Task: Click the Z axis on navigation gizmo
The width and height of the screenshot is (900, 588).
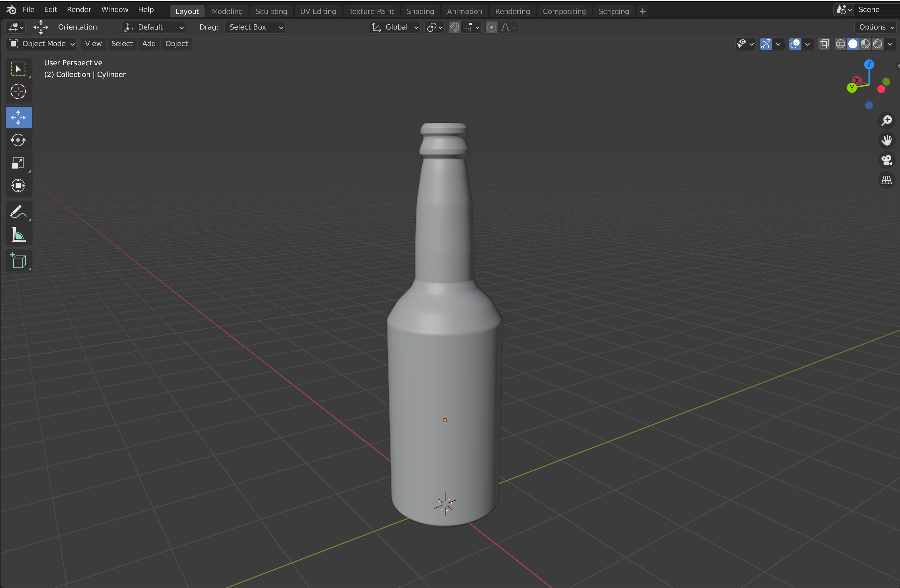Action: pos(869,64)
